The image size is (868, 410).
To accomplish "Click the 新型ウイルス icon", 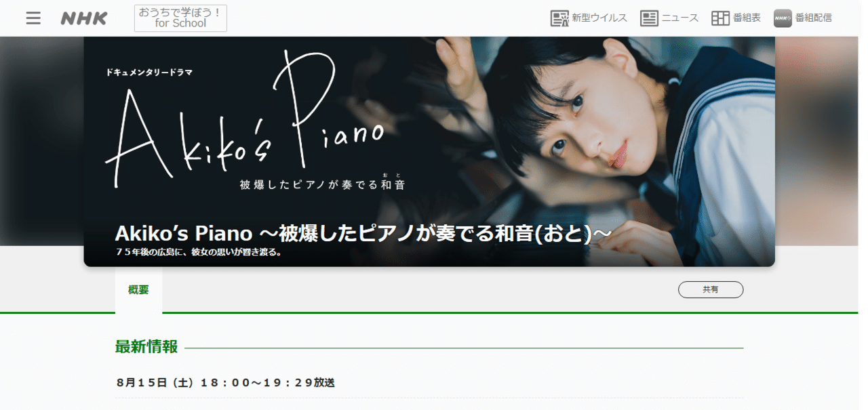I will [559, 18].
